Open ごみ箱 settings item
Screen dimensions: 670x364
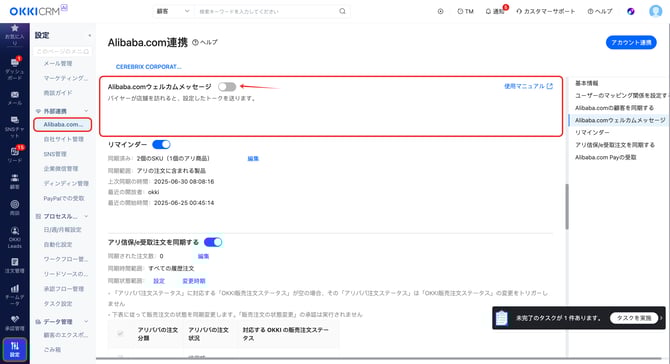click(52, 349)
